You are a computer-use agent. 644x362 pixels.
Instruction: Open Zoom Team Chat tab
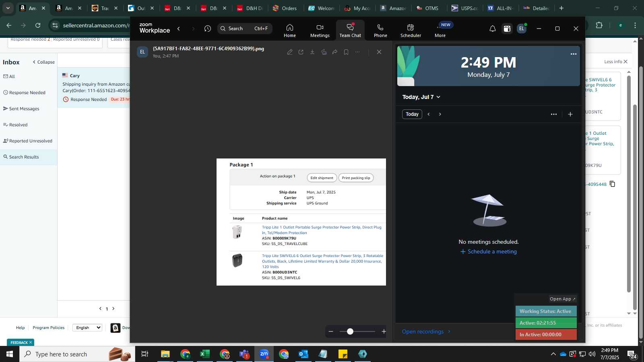point(350,31)
